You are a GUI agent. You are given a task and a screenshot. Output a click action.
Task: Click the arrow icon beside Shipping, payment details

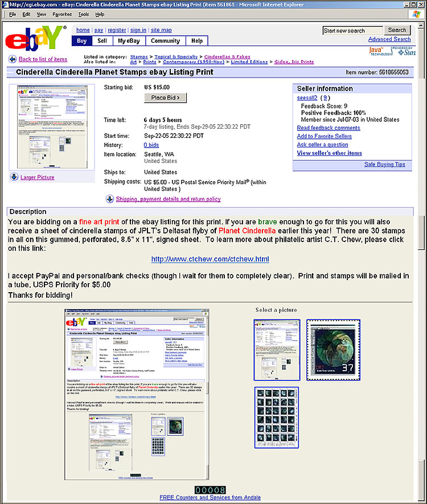click(109, 199)
